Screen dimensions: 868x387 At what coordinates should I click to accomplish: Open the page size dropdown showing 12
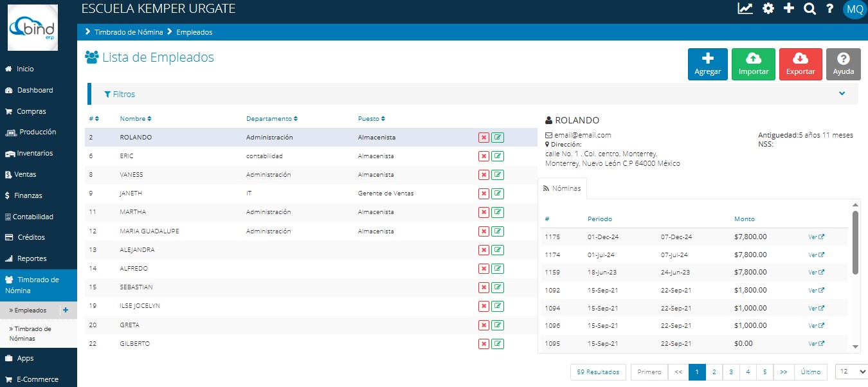click(851, 372)
